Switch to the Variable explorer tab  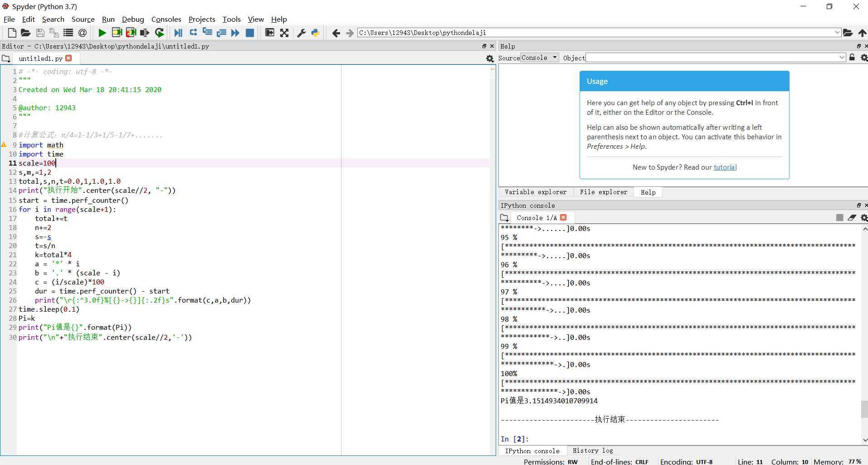coord(536,192)
